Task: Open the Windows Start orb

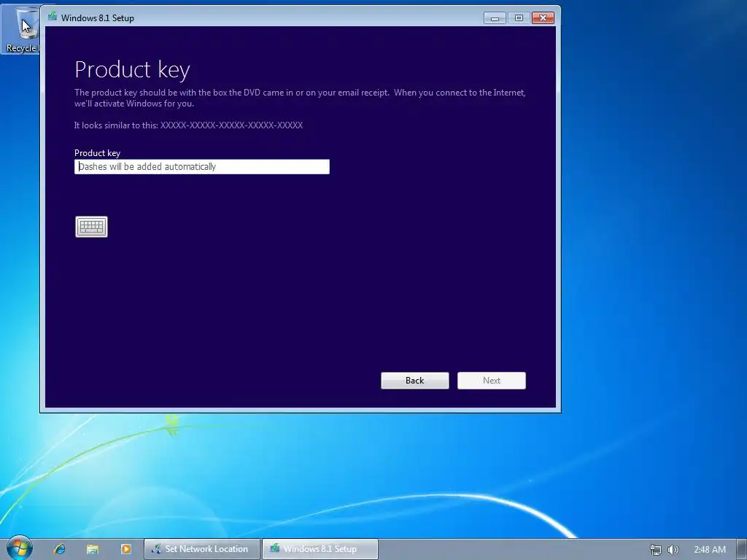Action: click(x=19, y=548)
